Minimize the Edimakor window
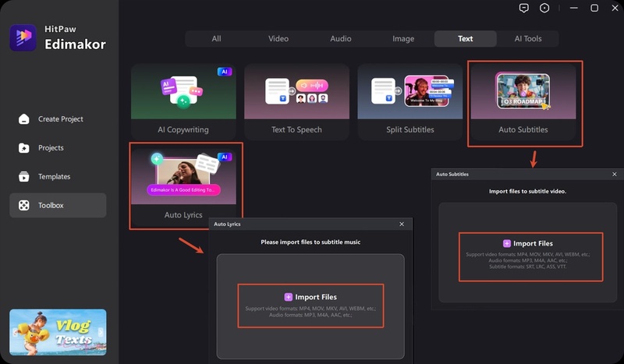Screen dimensions: 624x364 click(x=574, y=8)
